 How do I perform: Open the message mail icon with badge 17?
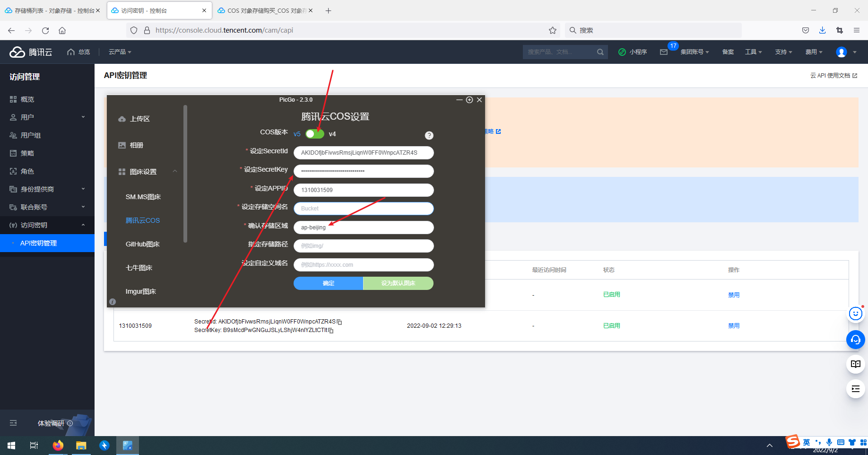tap(664, 52)
